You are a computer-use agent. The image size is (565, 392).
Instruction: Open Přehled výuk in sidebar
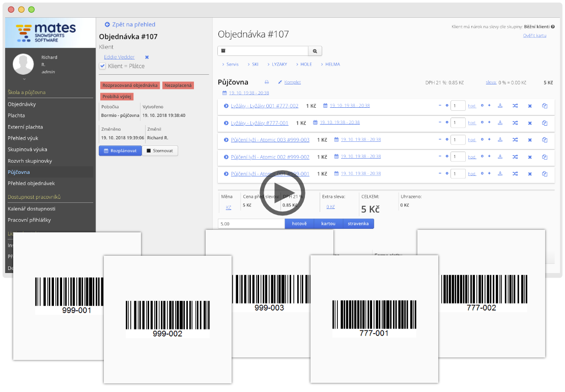[23, 138]
